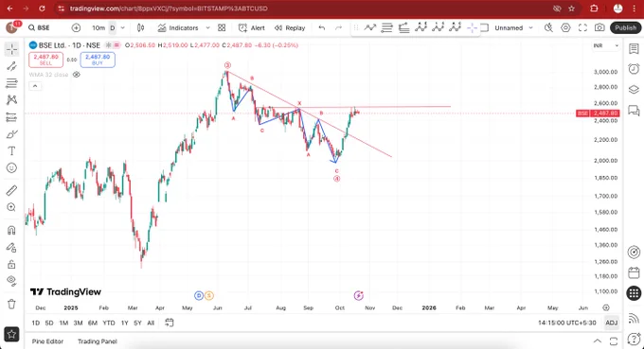Open the BSE symbol search field
Screen dimensions: 644x349
[39, 27]
